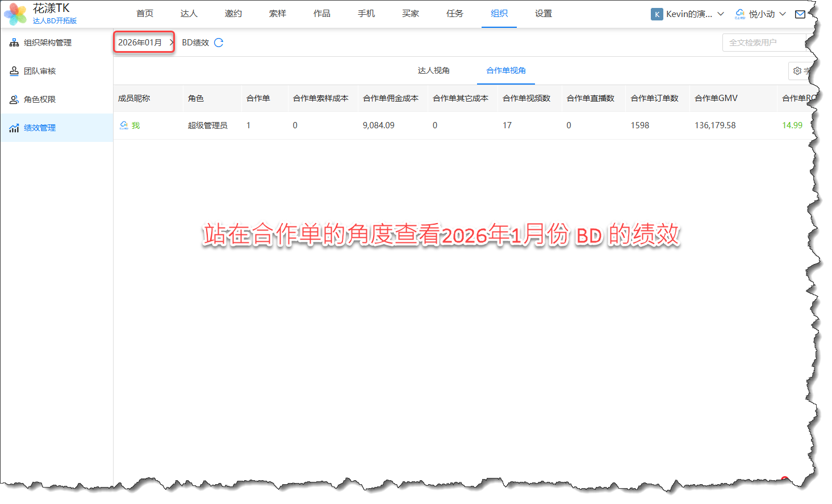Click the 花漾TK flower logo
The height and width of the screenshot is (504, 832).
coord(15,14)
